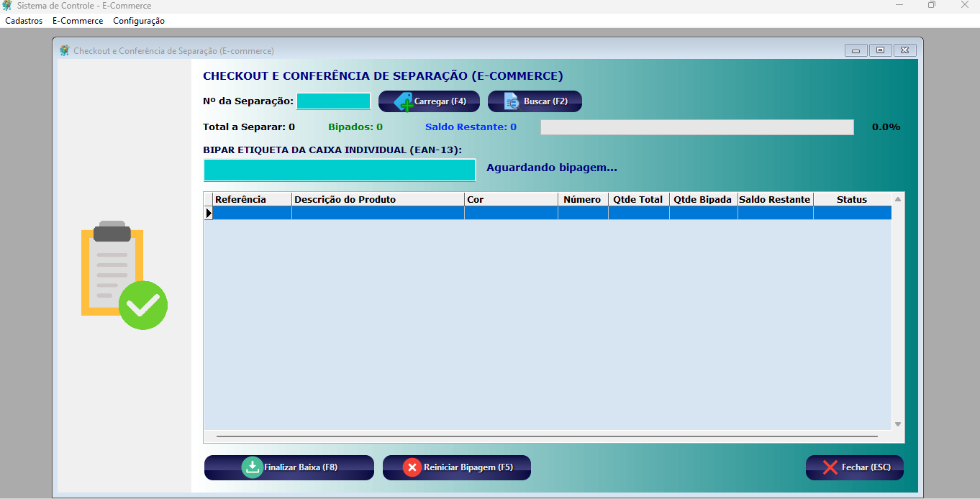Focus the EAN-13 box label scan field
Viewport: 980px width, 499px height.
[340, 170]
